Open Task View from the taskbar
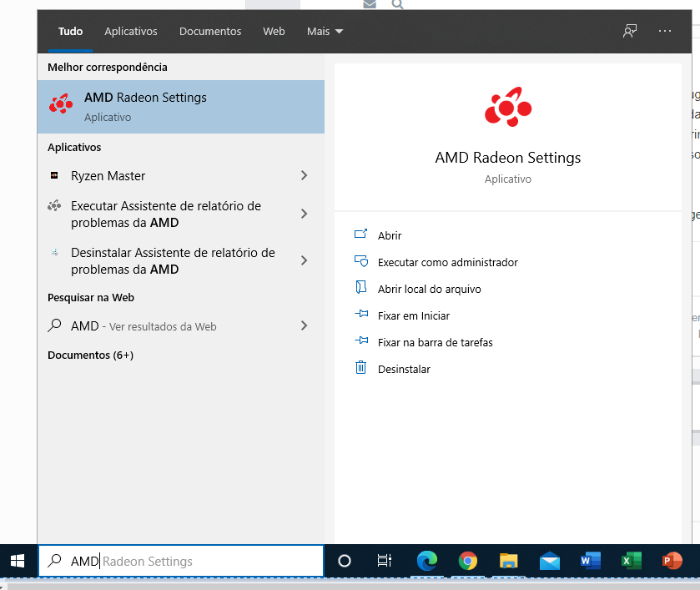 tap(385, 561)
